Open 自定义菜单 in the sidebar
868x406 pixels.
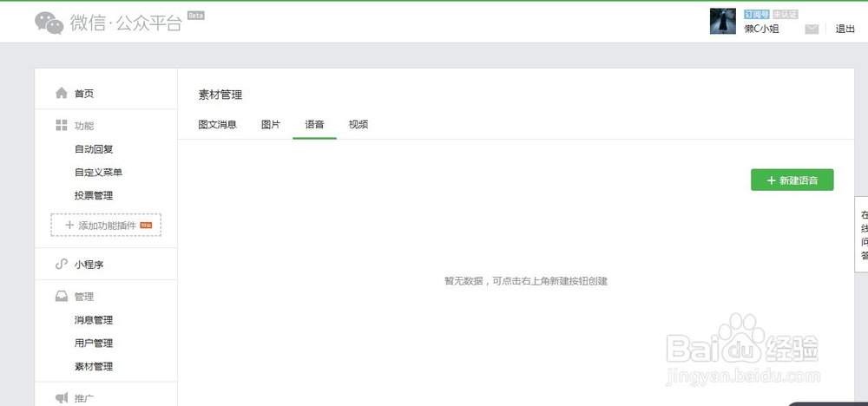click(99, 172)
